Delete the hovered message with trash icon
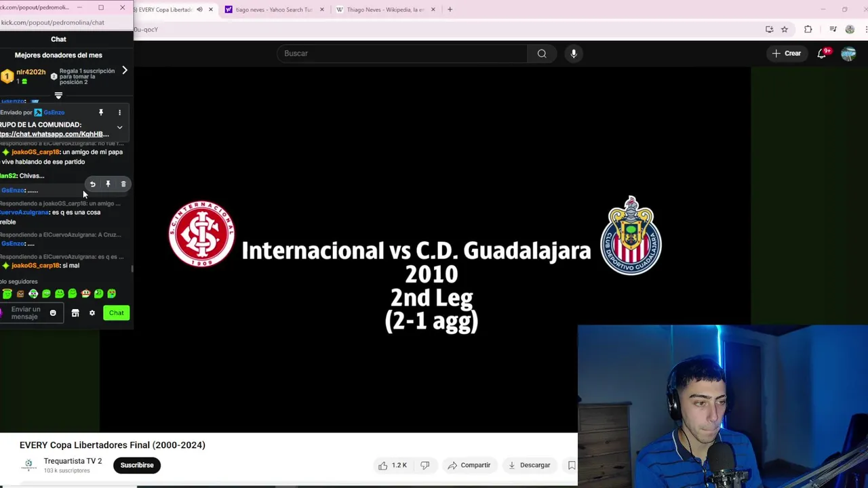 pyautogui.click(x=123, y=184)
